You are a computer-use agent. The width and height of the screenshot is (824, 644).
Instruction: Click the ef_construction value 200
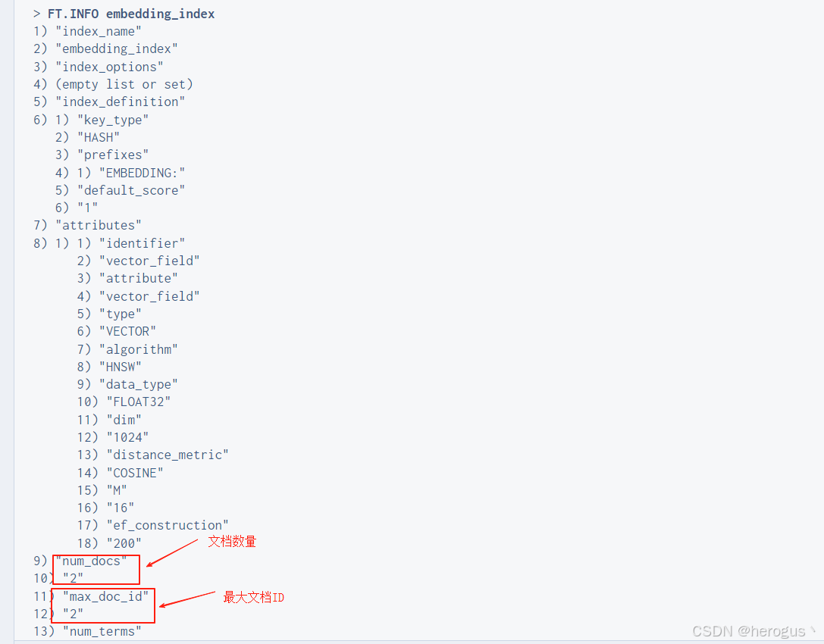tap(123, 543)
